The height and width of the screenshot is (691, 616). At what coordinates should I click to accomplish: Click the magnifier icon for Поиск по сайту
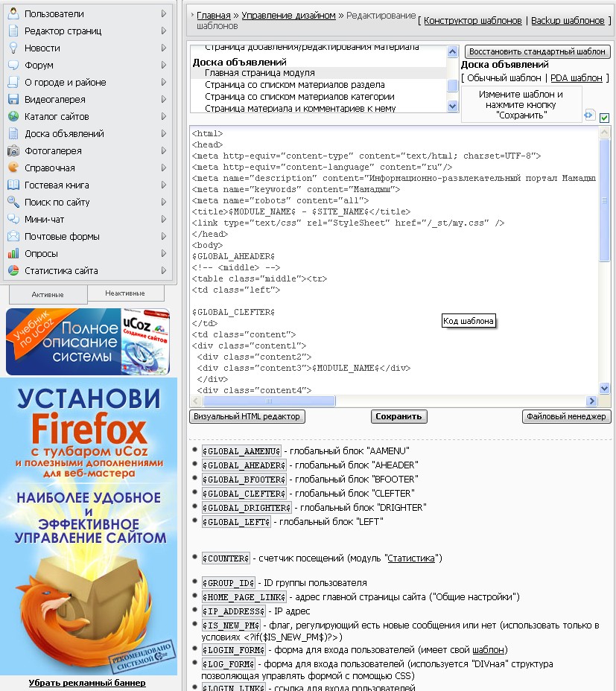pyautogui.click(x=13, y=202)
